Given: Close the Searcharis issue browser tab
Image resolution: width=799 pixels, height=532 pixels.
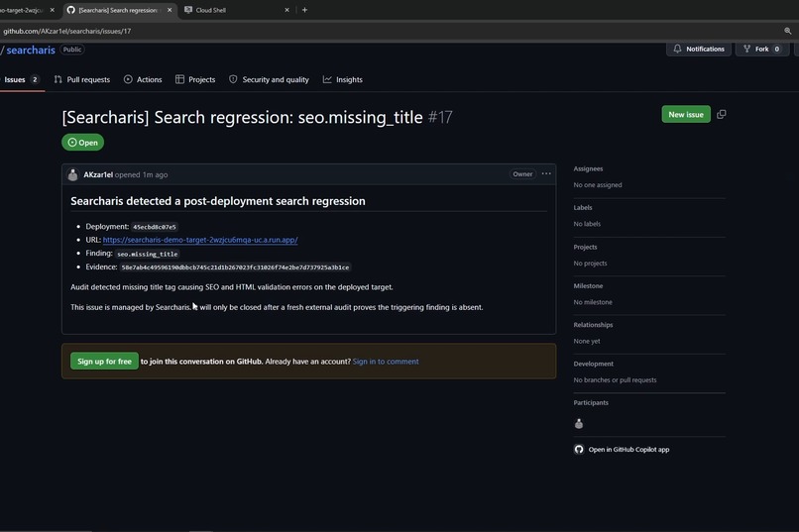Looking at the screenshot, I should coord(170,10).
